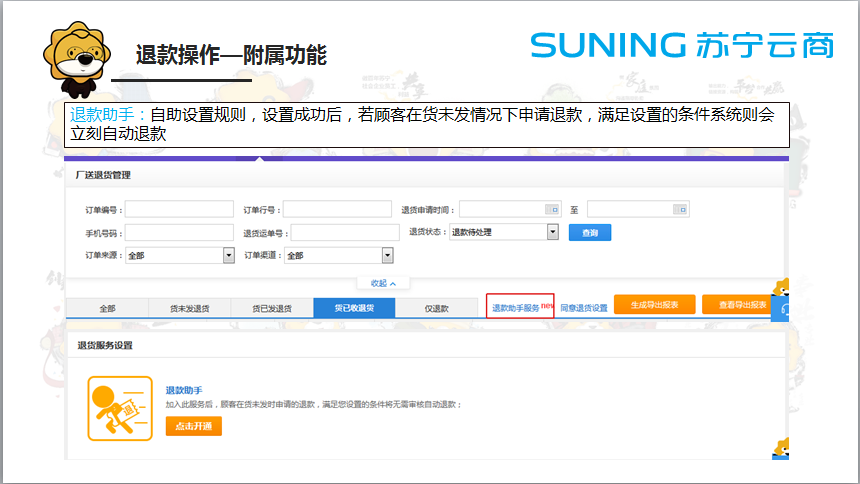Switch to the 货已发退货 tab
Image resolution: width=860 pixels, height=484 pixels.
(271, 308)
